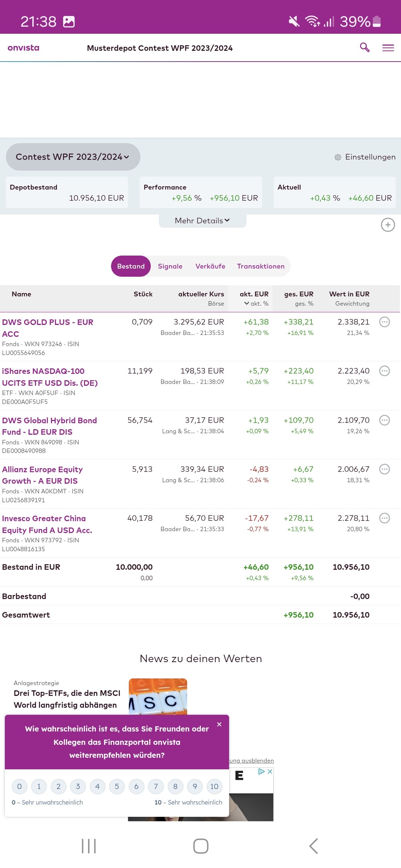Tap the circled plus add icon

pyautogui.click(x=388, y=225)
